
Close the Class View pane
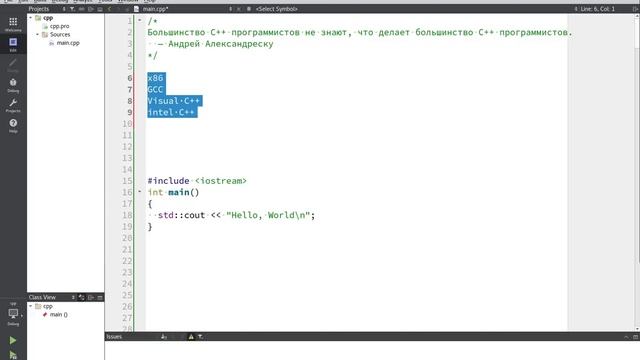[100, 297]
